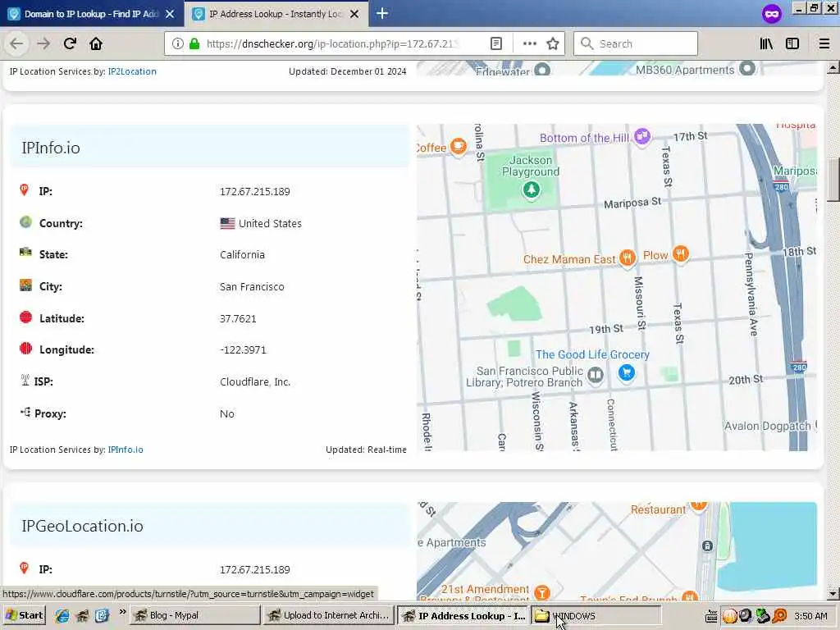Click the system tray clock 3:50 AM
This screenshot has height=630, width=840.
[810, 616]
